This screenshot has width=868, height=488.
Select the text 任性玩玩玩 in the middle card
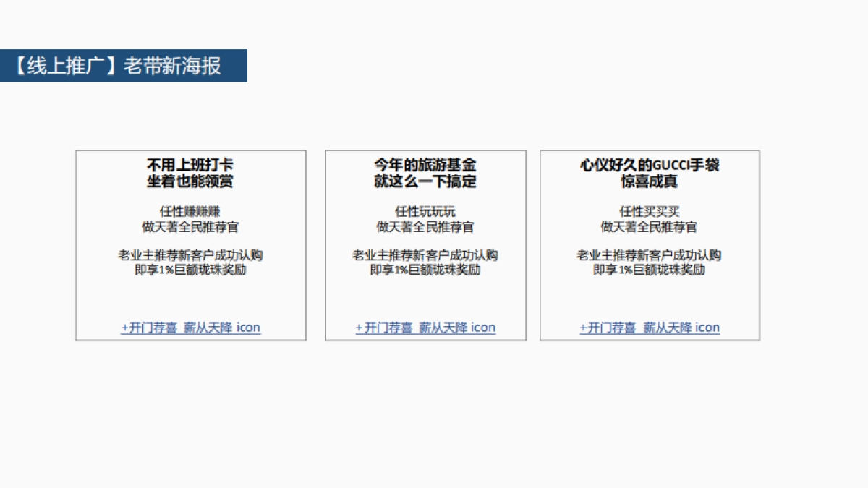(x=425, y=210)
